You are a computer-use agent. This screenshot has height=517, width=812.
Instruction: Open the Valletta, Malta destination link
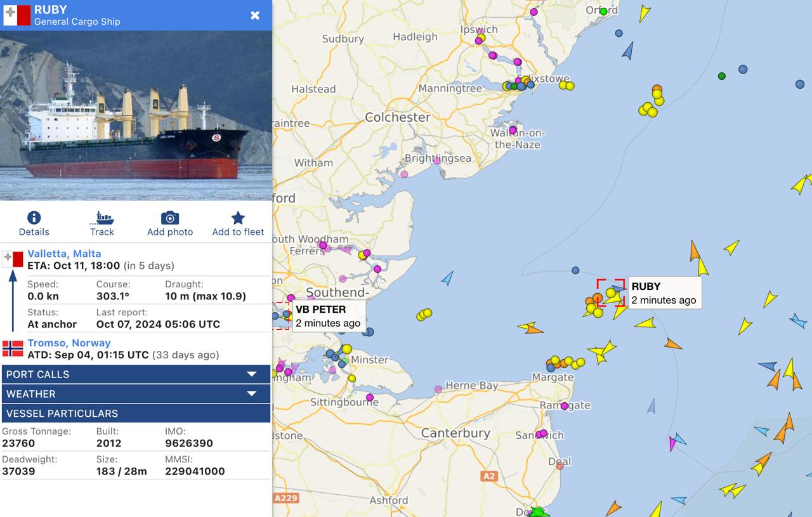[x=64, y=254]
